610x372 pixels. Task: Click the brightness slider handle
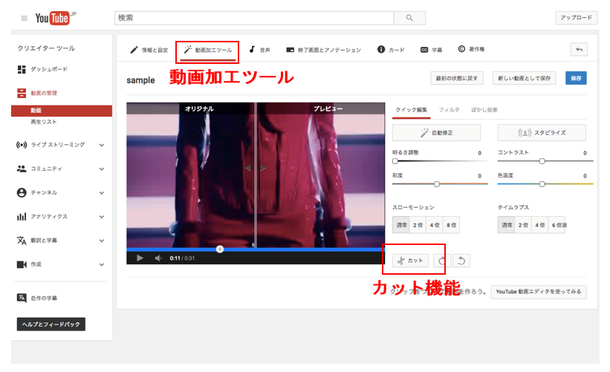click(395, 161)
